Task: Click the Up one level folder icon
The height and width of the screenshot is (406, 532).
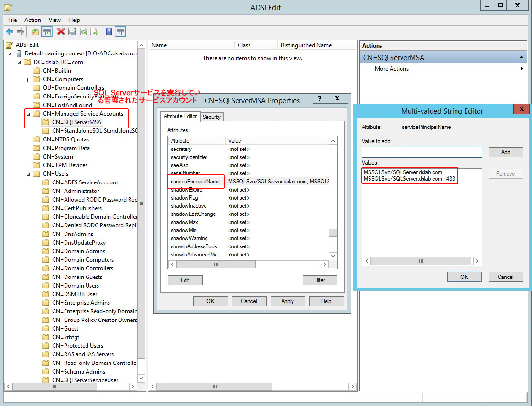Action: 35,32
